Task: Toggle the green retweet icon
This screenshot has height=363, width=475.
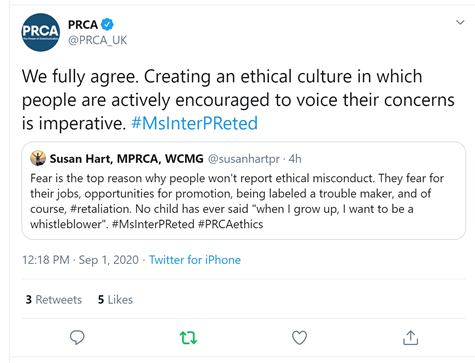Action: click(x=188, y=338)
